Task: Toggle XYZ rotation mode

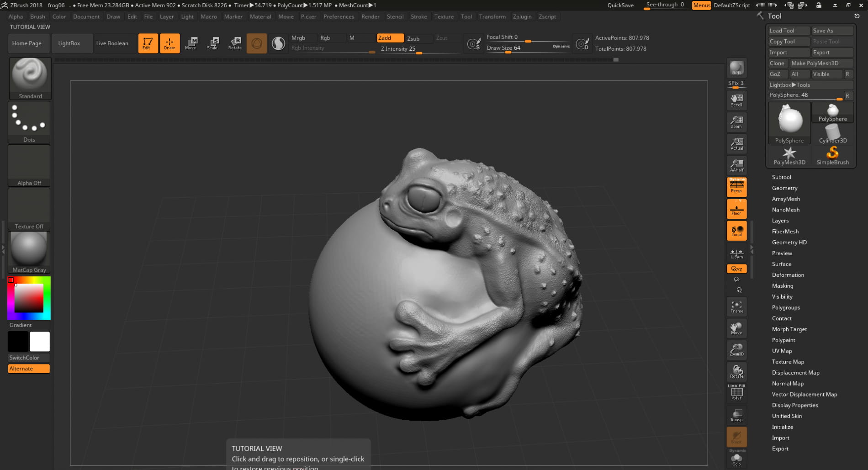Action: 736,269
